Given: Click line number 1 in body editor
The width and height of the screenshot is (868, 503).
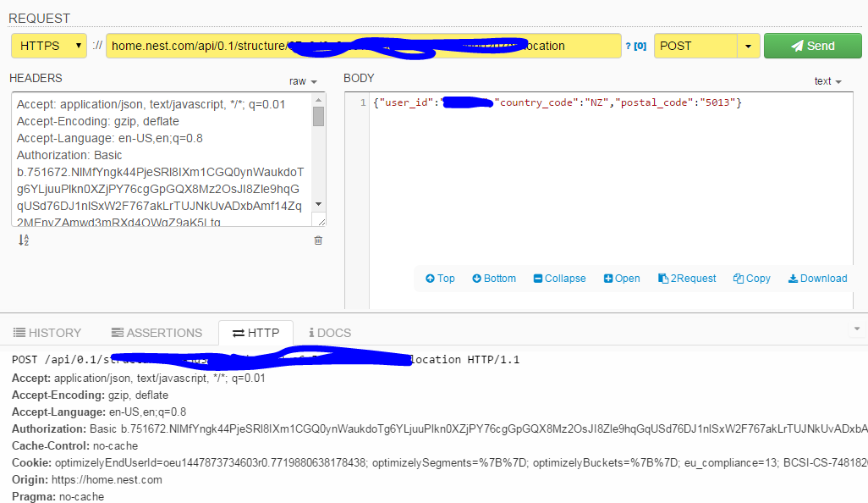Looking at the screenshot, I should 363,102.
